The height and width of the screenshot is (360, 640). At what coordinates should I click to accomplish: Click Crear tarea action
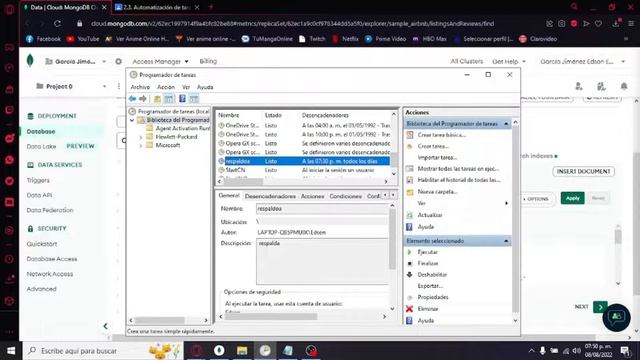pos(433,146)
